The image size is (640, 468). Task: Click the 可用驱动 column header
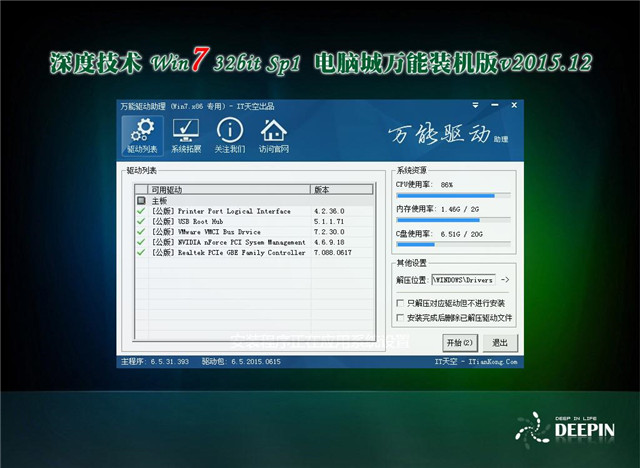[x=229, y=189]
